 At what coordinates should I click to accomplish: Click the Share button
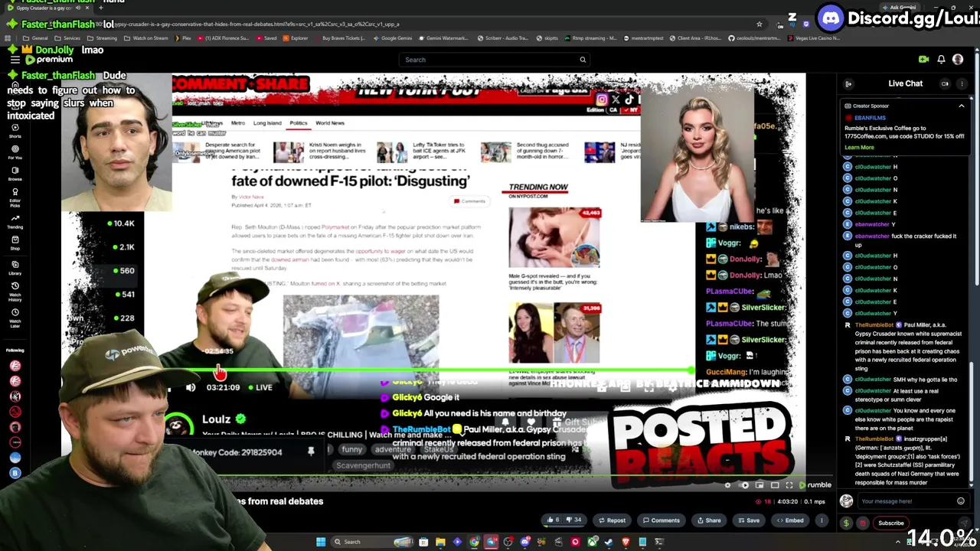point(708,520)
